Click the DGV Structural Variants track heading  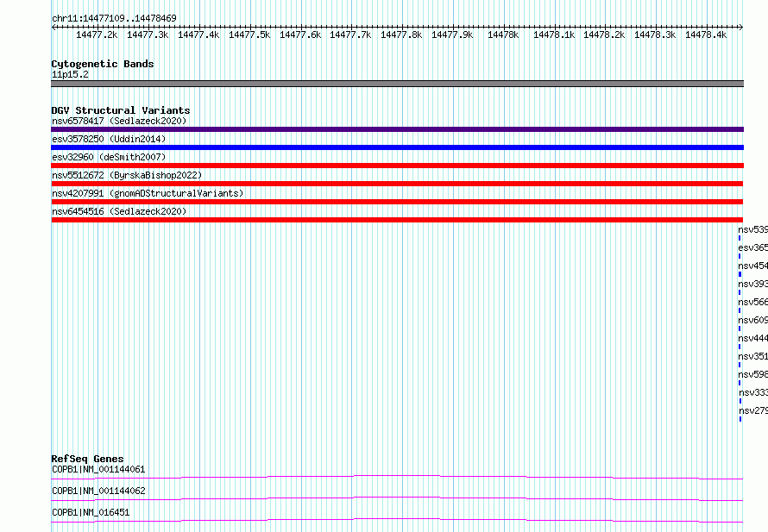pos(121,110)
